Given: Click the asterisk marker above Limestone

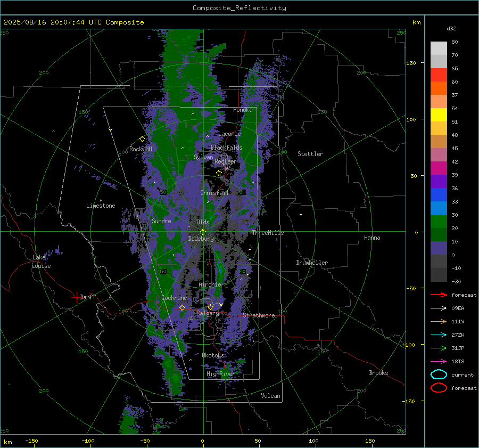Looking at the screenshot, I should click(x=101, y=201).
